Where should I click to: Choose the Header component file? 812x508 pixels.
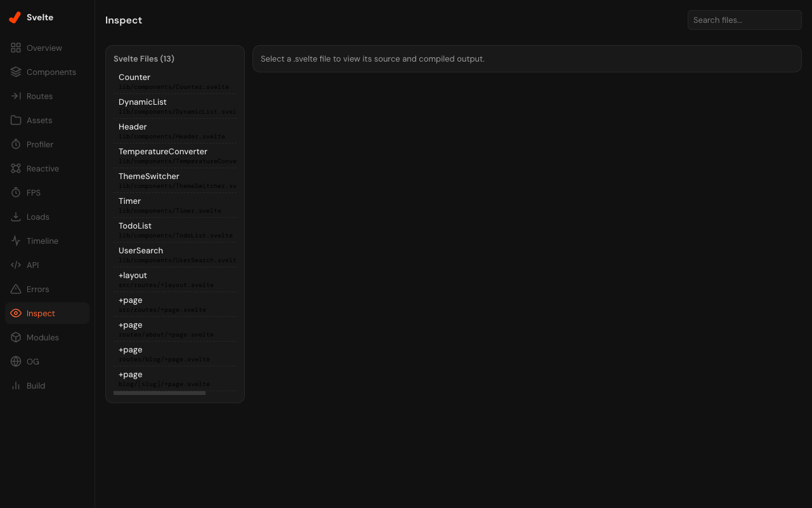(x=175, y=131)
